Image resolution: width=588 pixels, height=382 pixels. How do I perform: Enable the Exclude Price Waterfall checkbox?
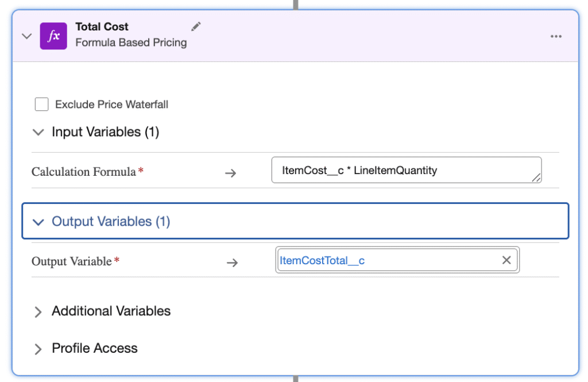point(41,104)
